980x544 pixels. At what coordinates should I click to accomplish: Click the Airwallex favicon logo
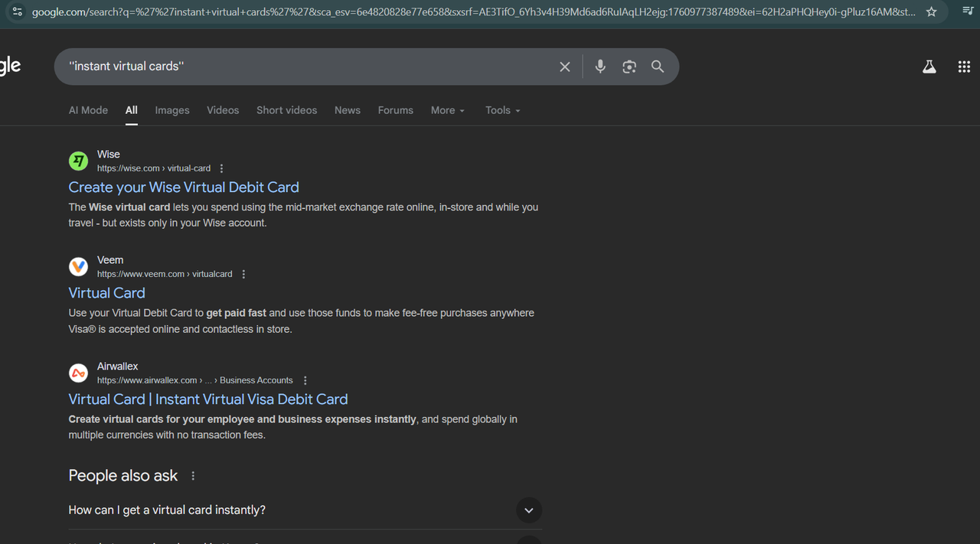tap(79, 373)
